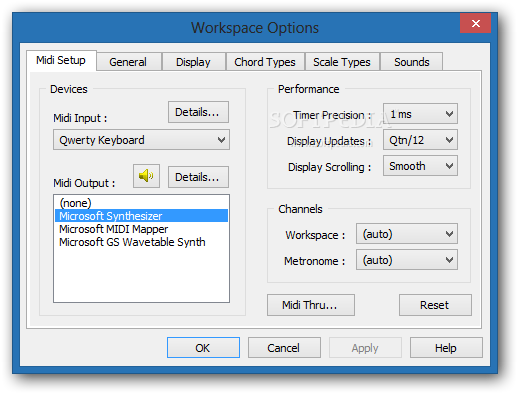Image resolution: width=518 pixels, height=394 pixels.
Task: Expand the Timer Precision dropdown
Action: [420, 114]
